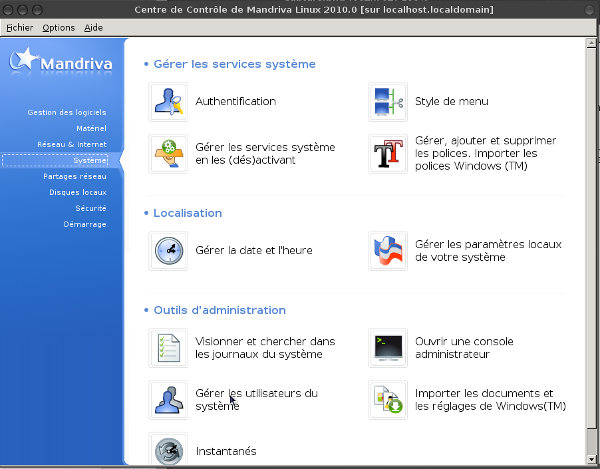Launch the administrator console icon
Screen dimensions: 600x469
tap(388, 347)
